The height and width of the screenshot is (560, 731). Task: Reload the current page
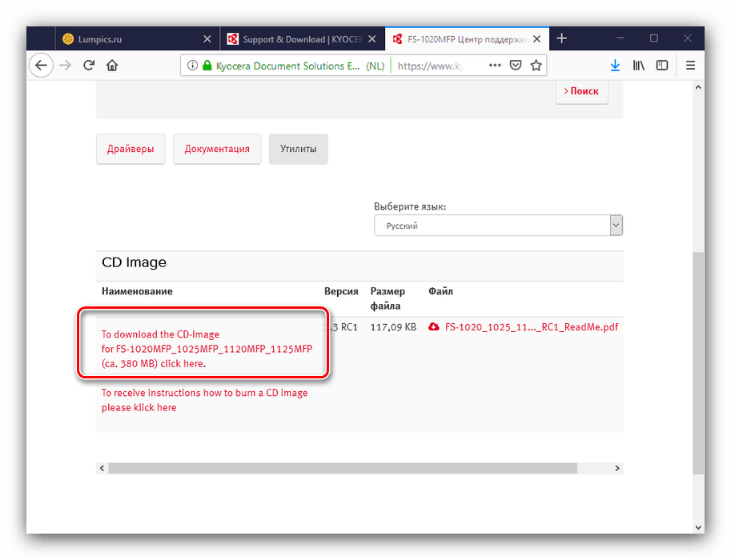tap(89, 66)
